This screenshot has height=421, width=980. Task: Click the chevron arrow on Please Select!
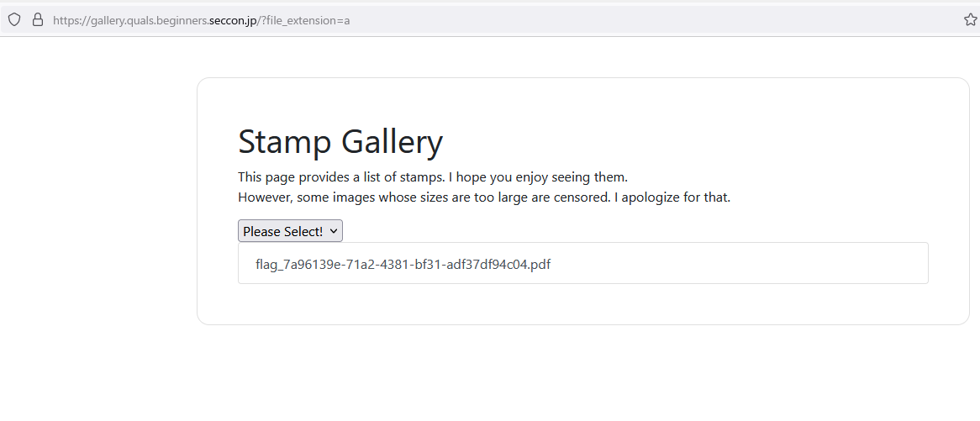pyautogui.click(x=333, y=231)
